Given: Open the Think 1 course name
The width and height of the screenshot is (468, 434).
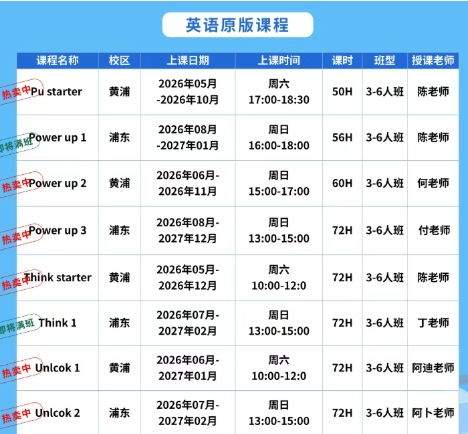Looking at the screenshot, I should (x=57, y=323).
